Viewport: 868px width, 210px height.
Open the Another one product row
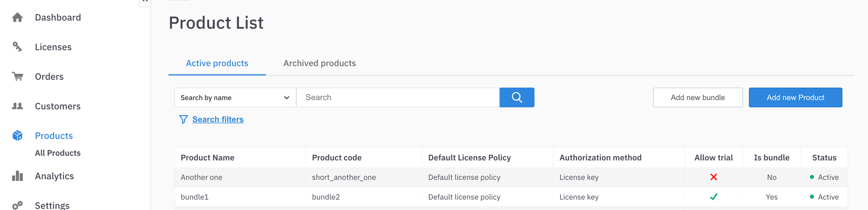(x=202, y=177)
